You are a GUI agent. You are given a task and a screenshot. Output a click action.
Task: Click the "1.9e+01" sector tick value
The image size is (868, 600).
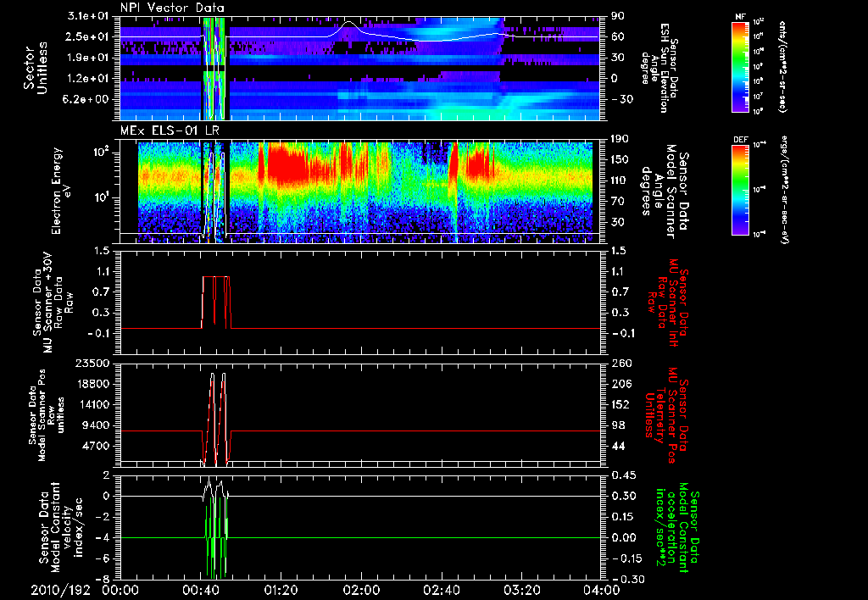(x=88, y=58)
